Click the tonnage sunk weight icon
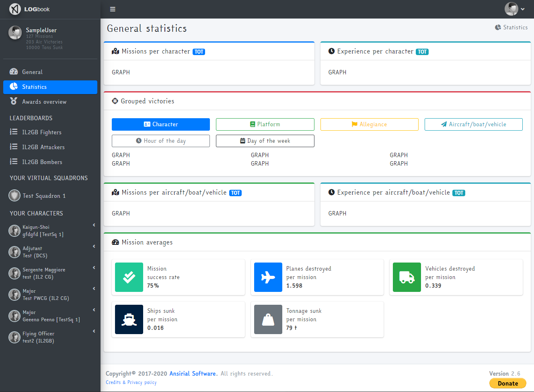This screenshot has width=534, height=392. [x=268, y=319]
